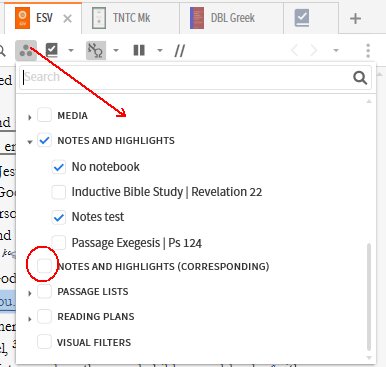The width and height of the screenshot is (386, 367).
Task: Expand the PASSAGE LISTS section
Action: click(x=30, y=293)
